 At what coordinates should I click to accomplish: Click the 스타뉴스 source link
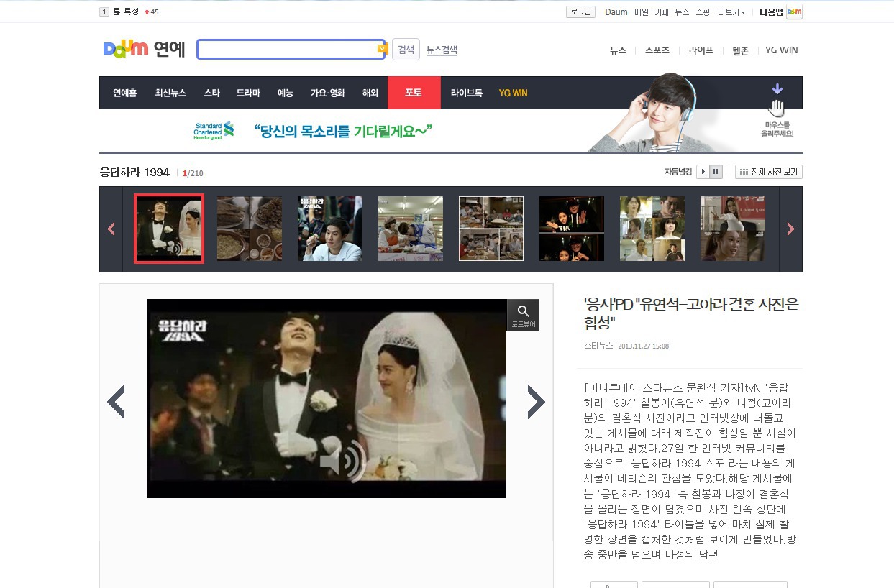point(598,346)
